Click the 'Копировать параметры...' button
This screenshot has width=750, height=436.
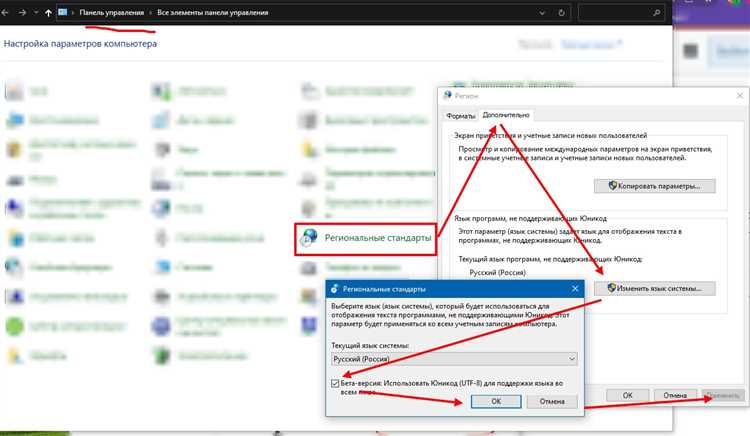(655, 186)
